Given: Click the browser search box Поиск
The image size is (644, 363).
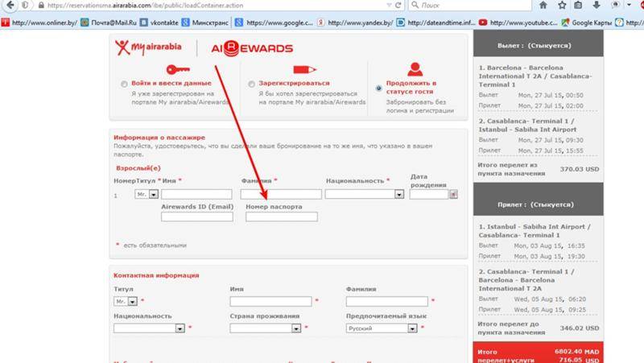Looking at the screenshot, I should 470,5.
